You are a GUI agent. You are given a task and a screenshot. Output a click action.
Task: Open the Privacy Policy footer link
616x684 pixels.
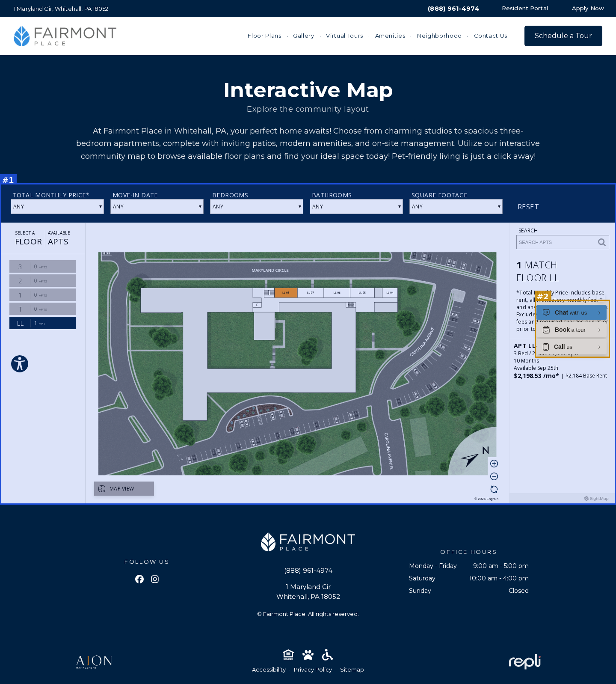pos(313,670)
